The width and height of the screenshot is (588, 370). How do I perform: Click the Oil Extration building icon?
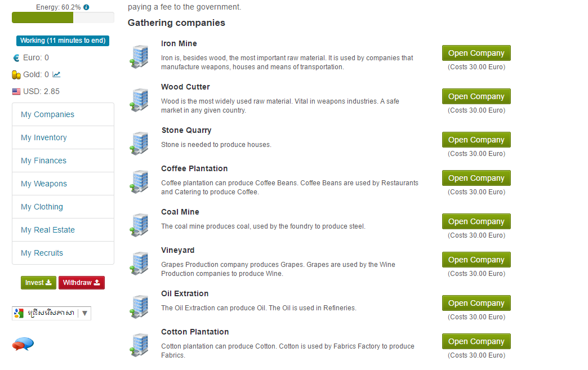[x=139, y=306]
